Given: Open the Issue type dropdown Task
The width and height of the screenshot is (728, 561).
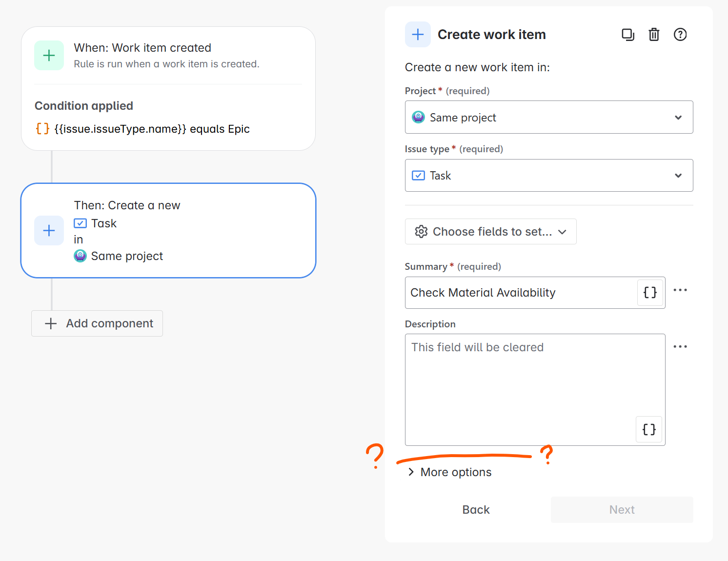Looking at the screenshot, I should click(x=549, y=175).
